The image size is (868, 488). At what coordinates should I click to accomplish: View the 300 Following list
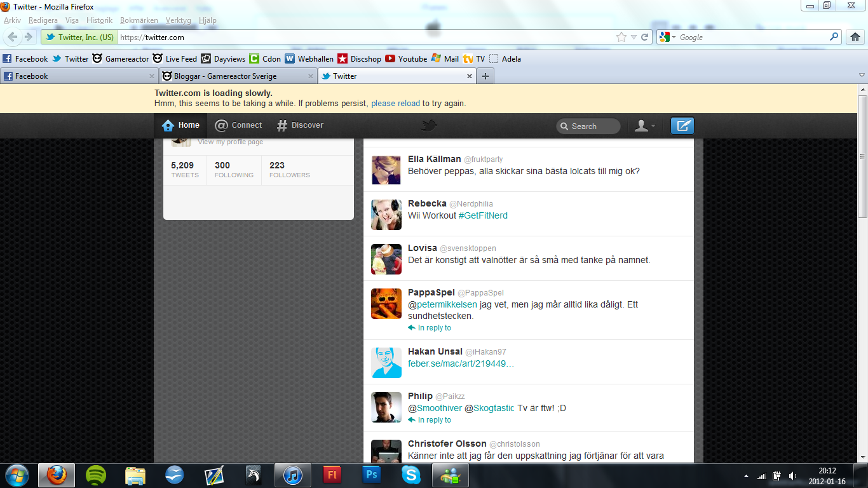(x=234, y=170)
